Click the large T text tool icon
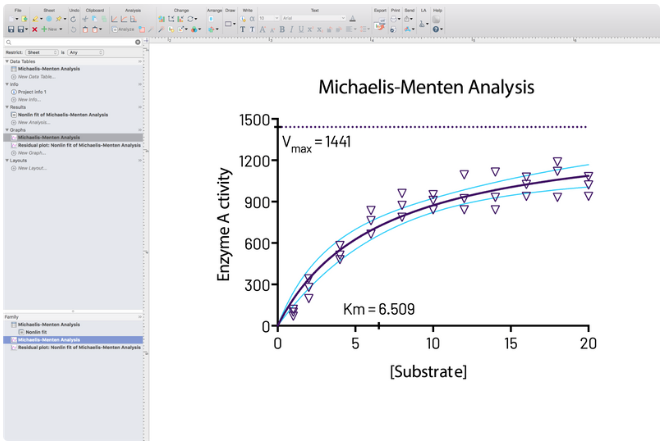 coord(243,29)
